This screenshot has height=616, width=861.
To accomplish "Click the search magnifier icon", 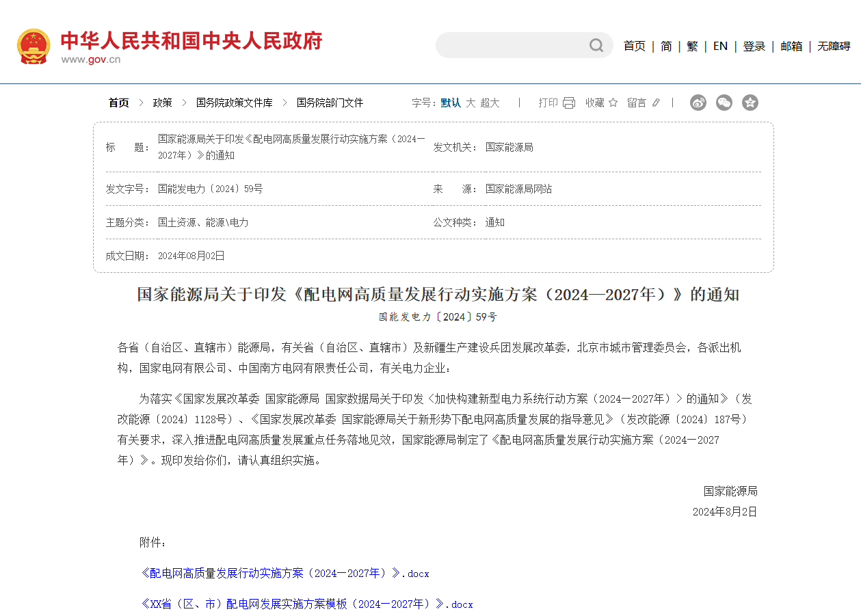I will click(x=596, y=45).
